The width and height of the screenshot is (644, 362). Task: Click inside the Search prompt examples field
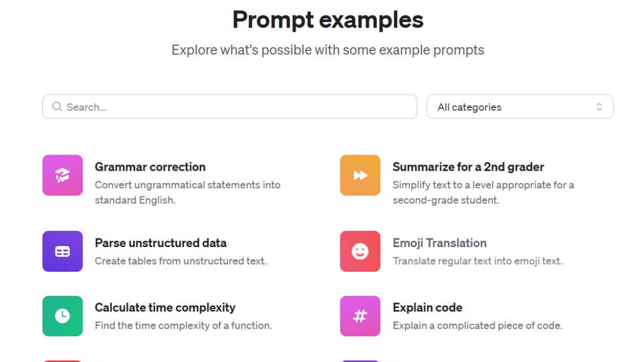pyautogui.click(x=236, y=107)
